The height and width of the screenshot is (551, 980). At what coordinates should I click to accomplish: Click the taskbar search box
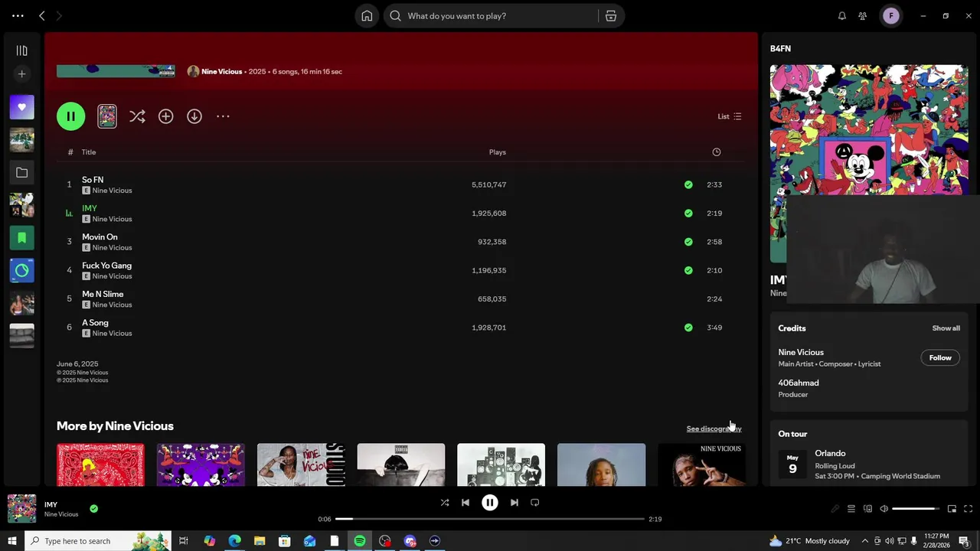click(98, 541)
